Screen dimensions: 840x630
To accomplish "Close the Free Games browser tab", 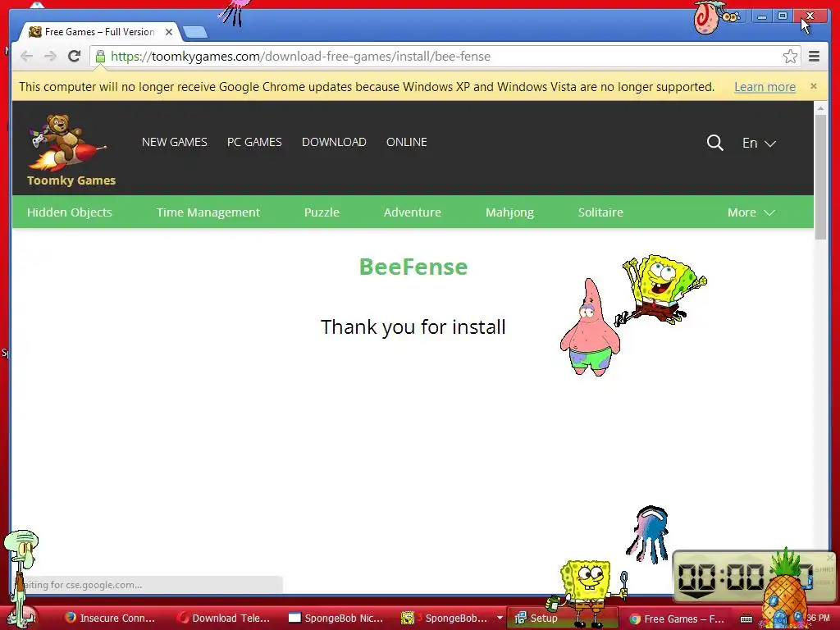I will click(169, 32).
